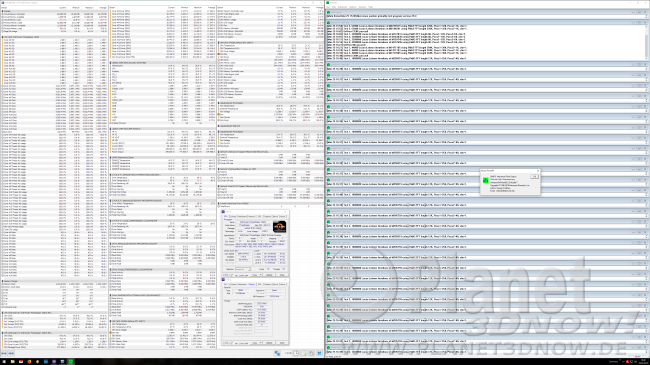The width and height of the screenshot is (650, 365).
Task: Open HWiNFO sensor settings gear icon
Action: point(312,353)
